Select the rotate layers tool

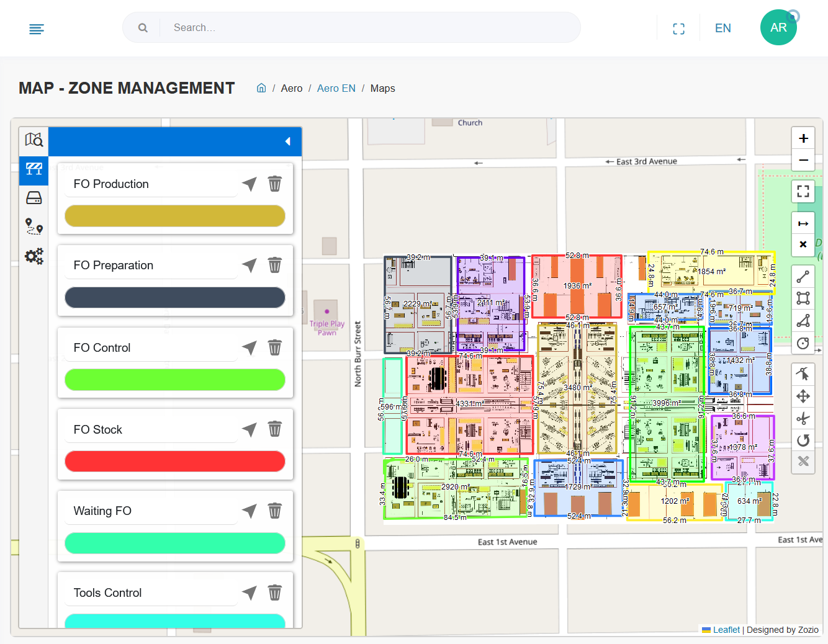(803, 440)
